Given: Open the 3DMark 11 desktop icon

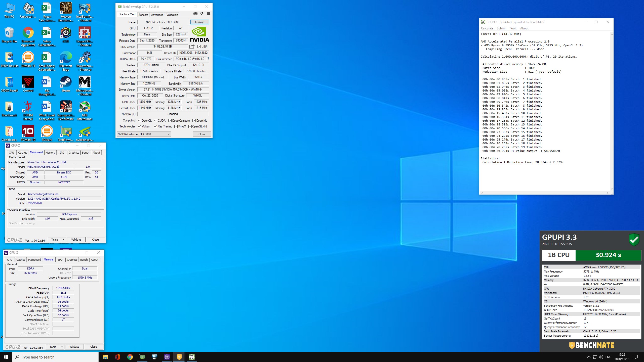Looking at the screenshot, I should tap(28, 59).
